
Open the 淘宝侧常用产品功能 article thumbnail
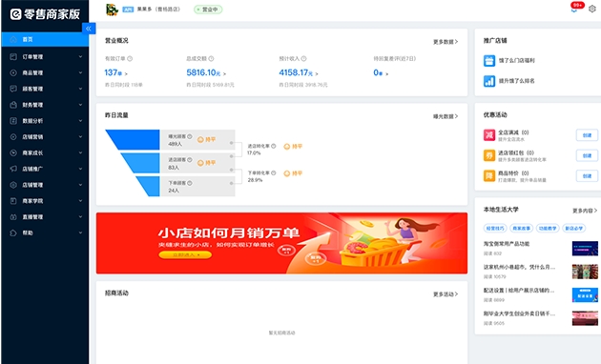point(585,249)
